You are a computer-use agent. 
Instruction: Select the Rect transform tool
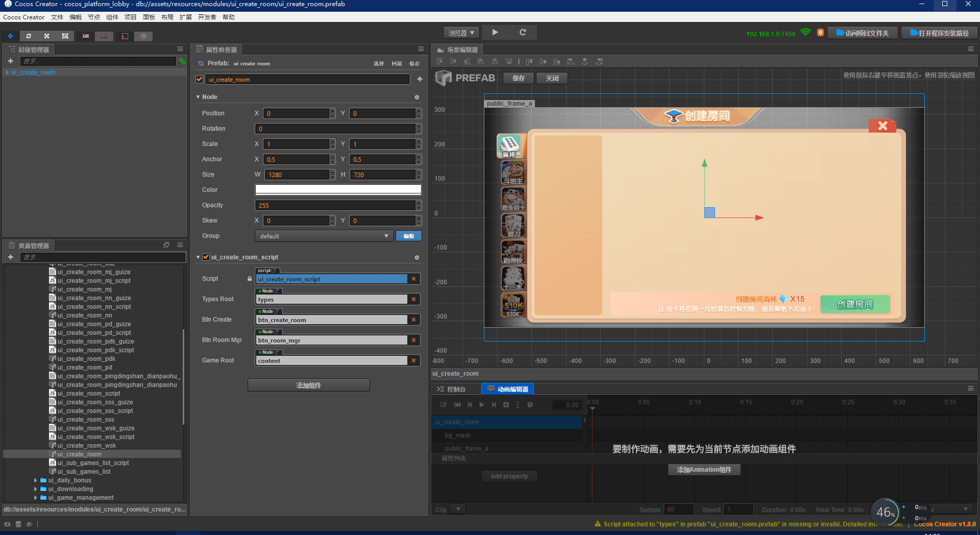(65, 36)
